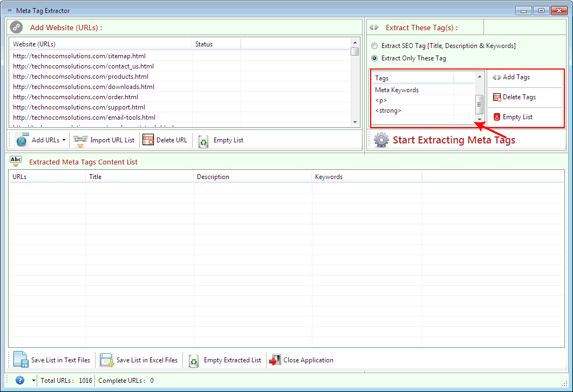
Task: Click the recycle bin icon beside Delete URL
Action: (203, 141)
